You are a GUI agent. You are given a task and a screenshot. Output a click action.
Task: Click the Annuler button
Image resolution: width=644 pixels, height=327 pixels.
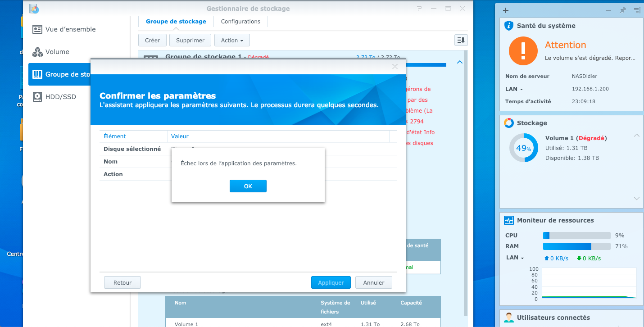click(374, 282)
